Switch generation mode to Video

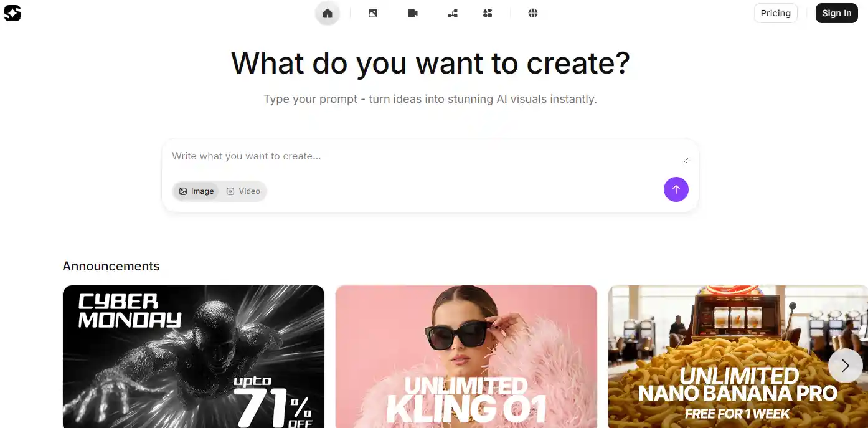point(243,191)
